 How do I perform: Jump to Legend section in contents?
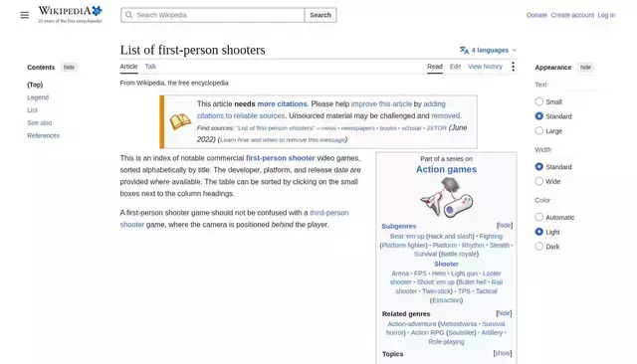[x=38, y=97]
